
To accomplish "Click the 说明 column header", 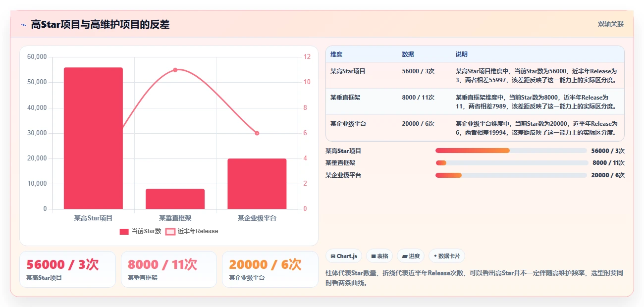I will pos(462,54).
